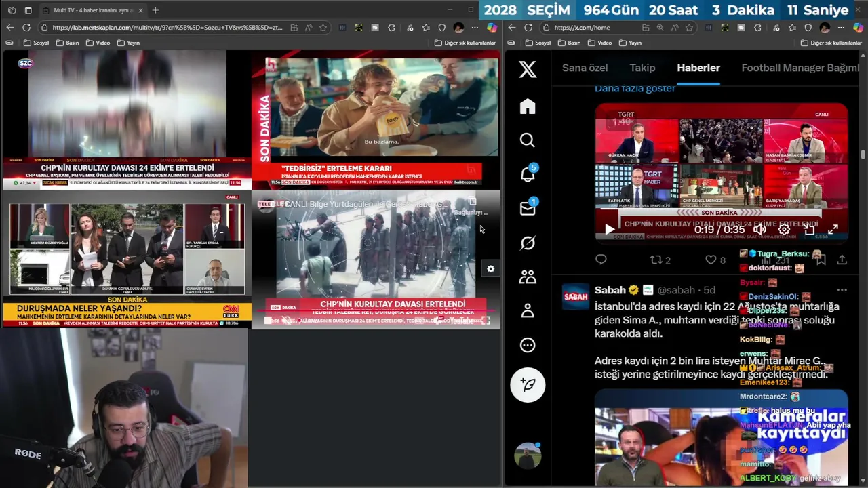Open more options on Sabah tweet
This screenshot has width=868, height=488.
(x=842, y=290)
